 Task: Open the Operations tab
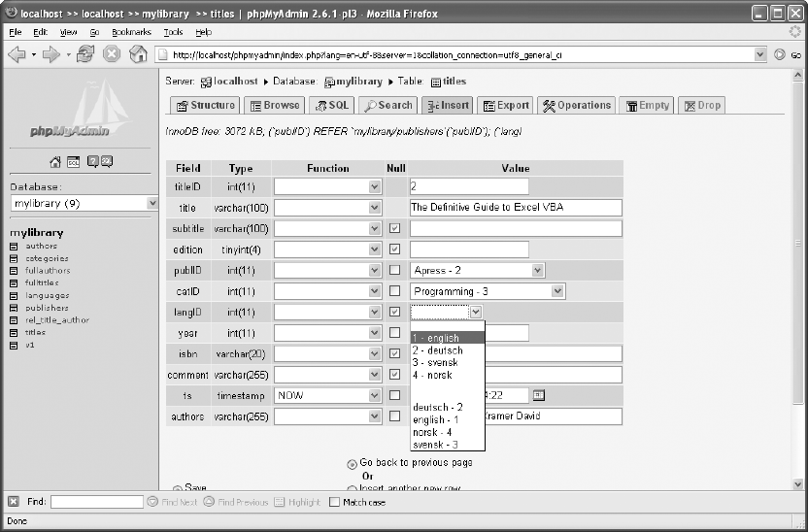(x=577, y=105)
